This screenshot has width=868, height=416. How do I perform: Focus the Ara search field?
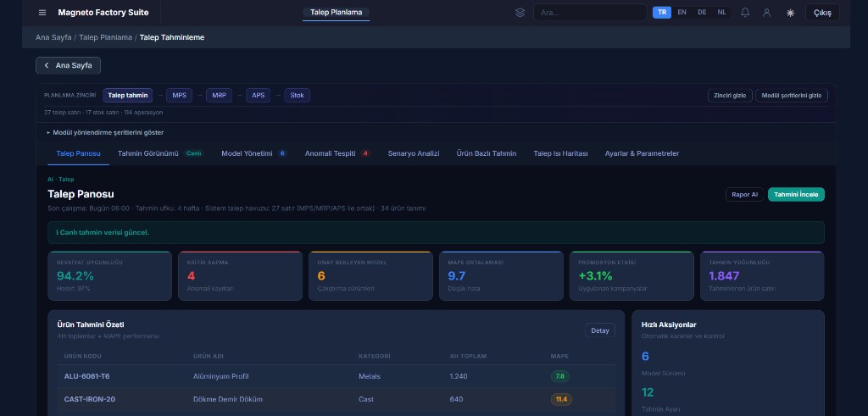click(591, 13)
